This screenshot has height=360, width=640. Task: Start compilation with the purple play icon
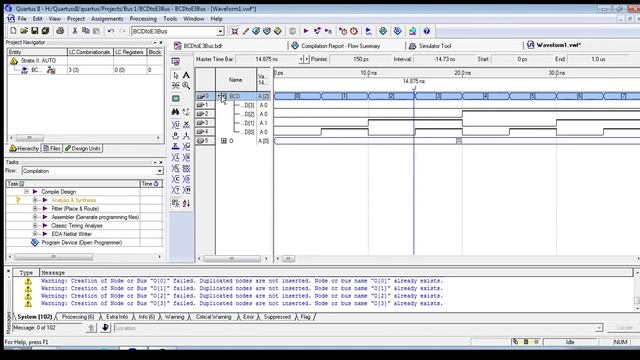pos(306,31)
